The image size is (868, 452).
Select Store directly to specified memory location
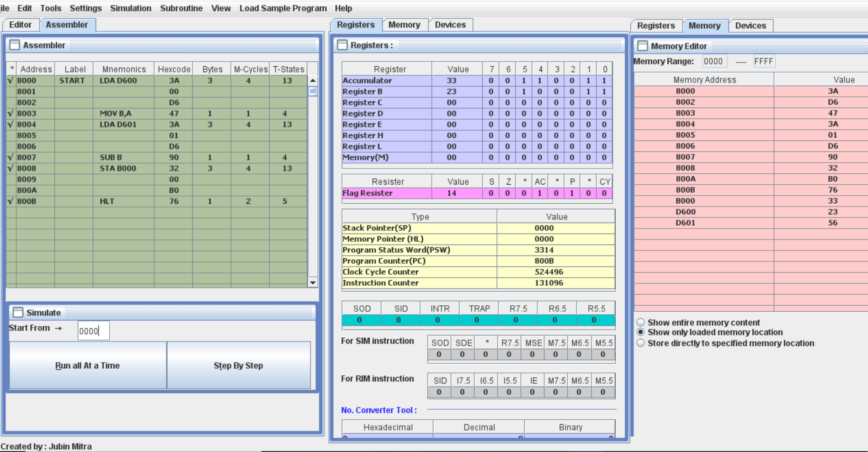pyautogui.click(x=640, y=343)
